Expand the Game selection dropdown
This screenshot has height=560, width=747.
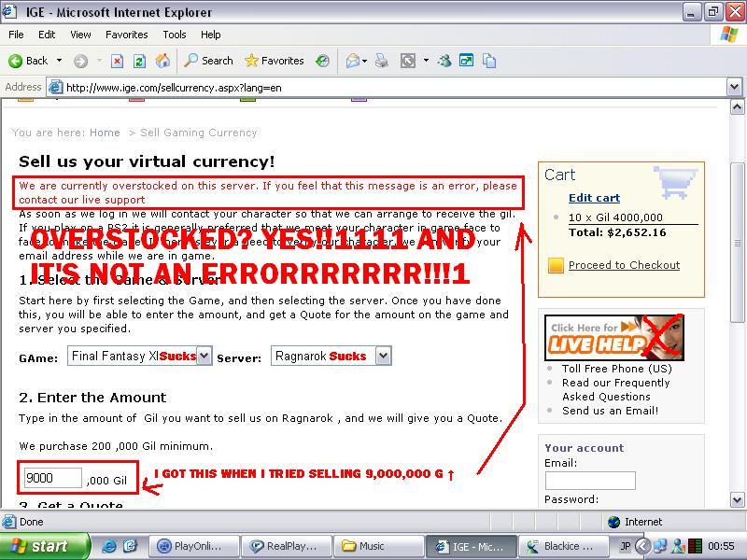[x=204, y=356]
